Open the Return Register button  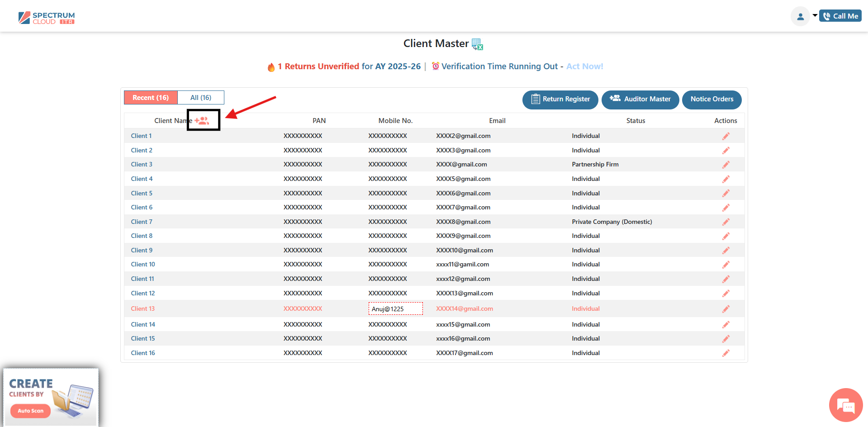[x=560, y=100]
